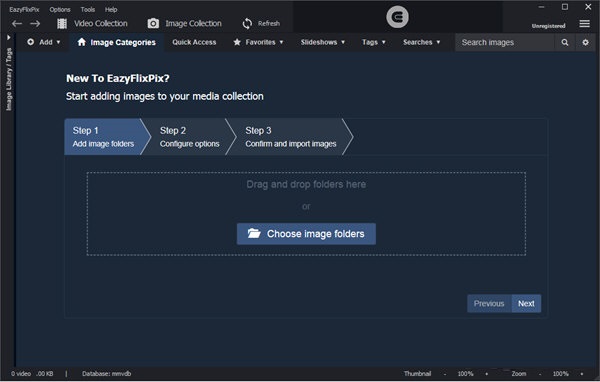Maximize the EazyFlixPix window
The height and width of the screenshot is (382, 600).
[565, 7]
